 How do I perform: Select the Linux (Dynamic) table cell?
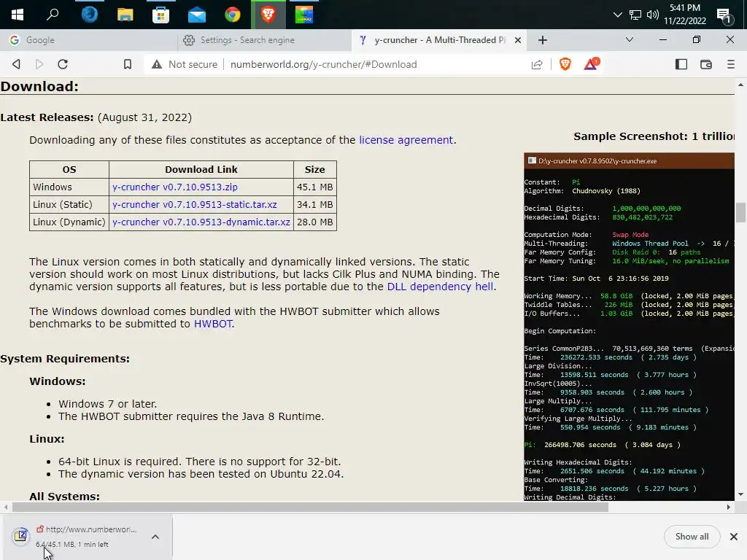[69, 222]
